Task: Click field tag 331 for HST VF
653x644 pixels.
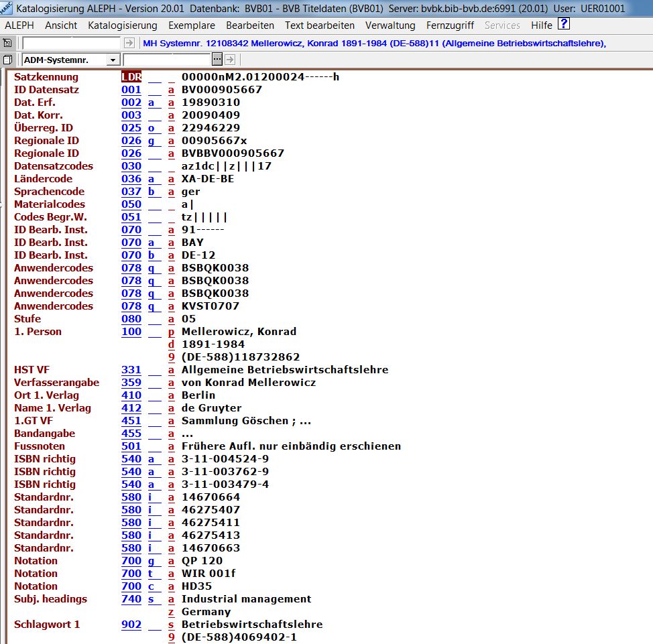Action: (x=131, y=370)
